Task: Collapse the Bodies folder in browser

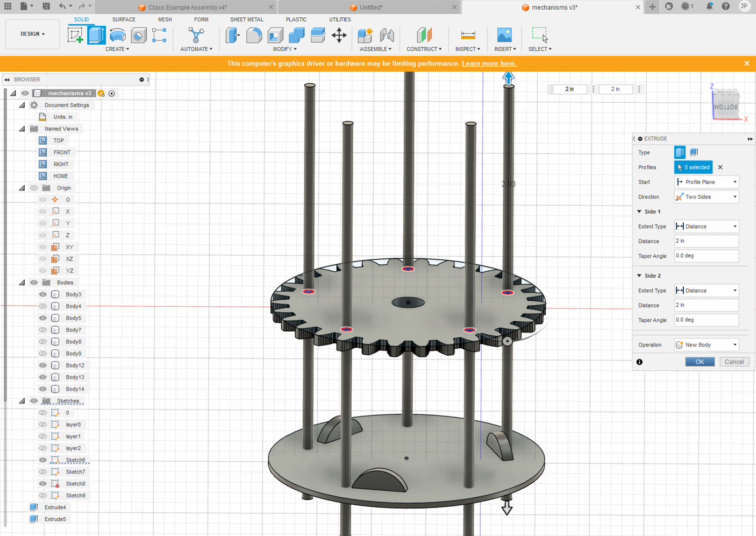Action: (22, 283)
